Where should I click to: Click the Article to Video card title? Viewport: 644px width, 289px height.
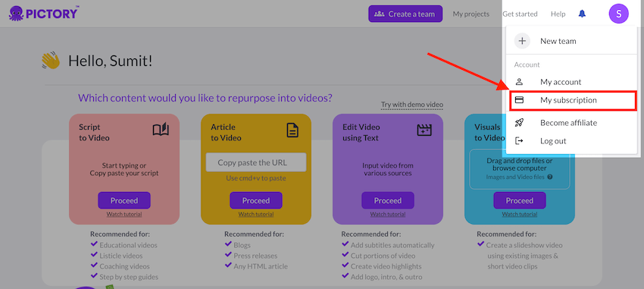pyautogui.click(x=226, y=133)
